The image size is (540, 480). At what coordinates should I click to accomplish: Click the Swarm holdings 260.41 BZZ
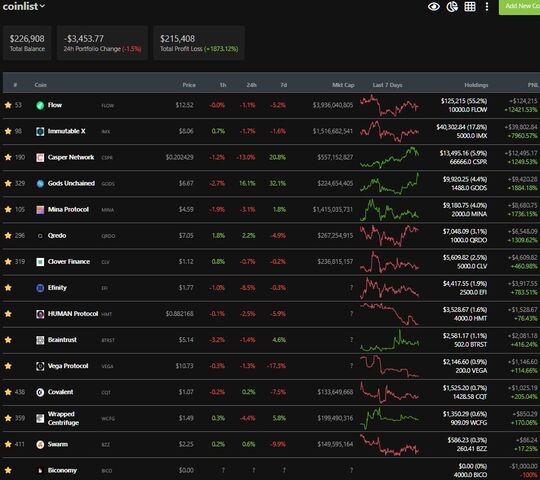(471, 449)
